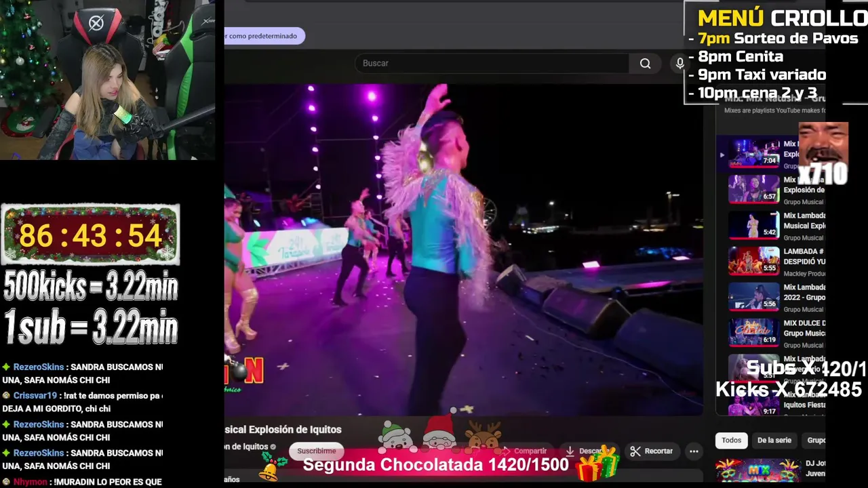Click 'MIX DULCE' playlist entry title
This screenshot has width=868, height=488.
[804, 328]
